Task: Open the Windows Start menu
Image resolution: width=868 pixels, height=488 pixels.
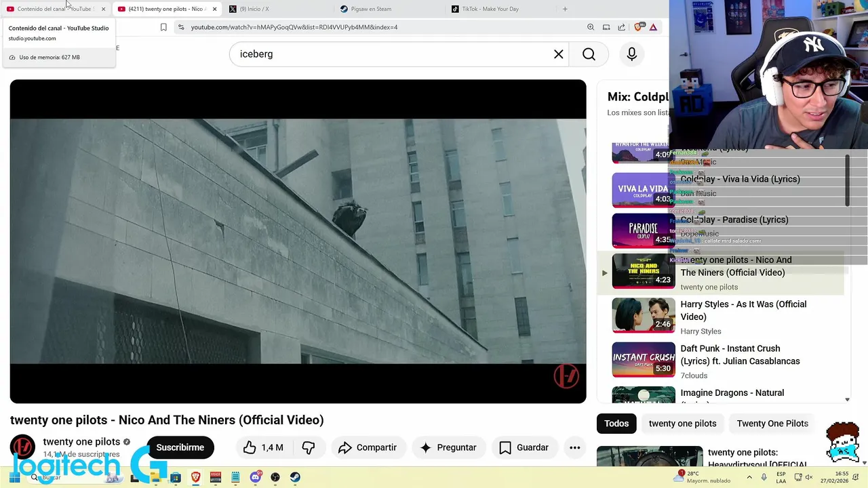Action: 14,477
